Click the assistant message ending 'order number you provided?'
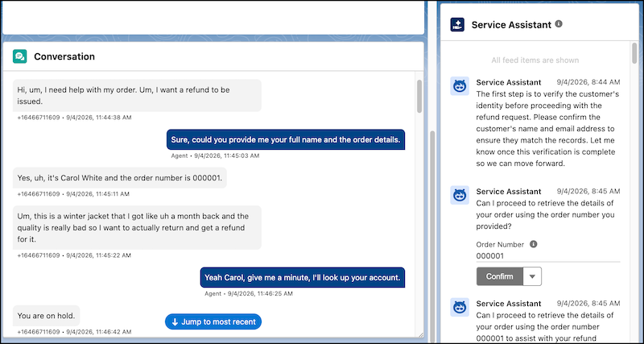 tap(546, 214)
